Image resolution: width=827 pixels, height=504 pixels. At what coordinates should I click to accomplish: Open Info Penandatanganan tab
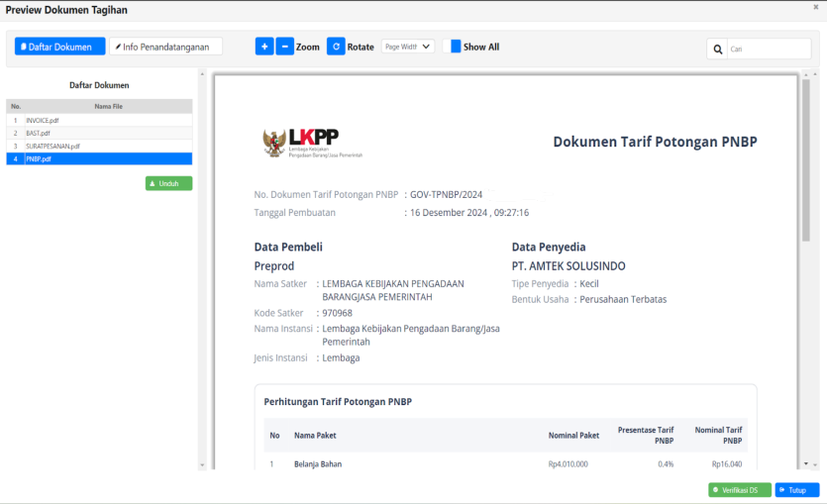tap(165, 47)
